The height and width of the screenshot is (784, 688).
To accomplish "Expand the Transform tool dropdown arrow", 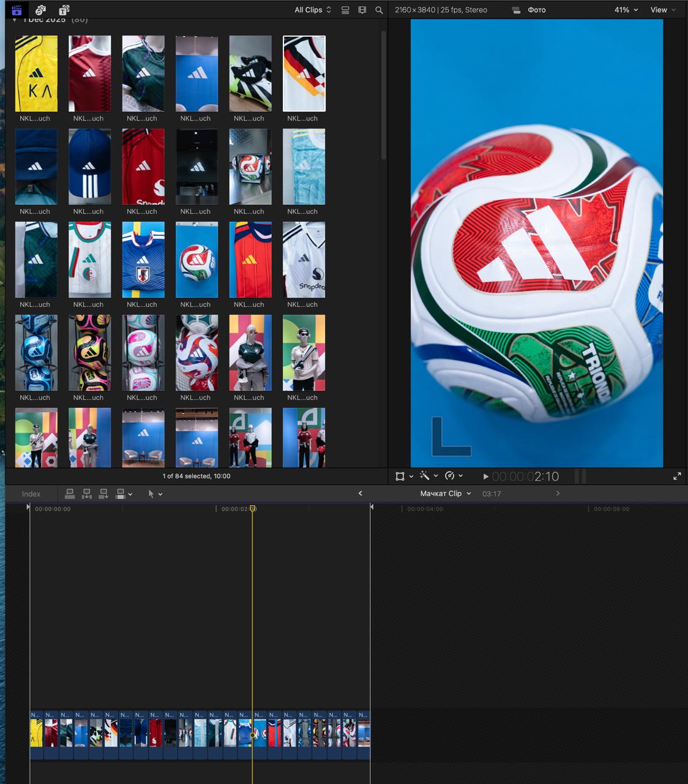I will [x=411, y=476].
